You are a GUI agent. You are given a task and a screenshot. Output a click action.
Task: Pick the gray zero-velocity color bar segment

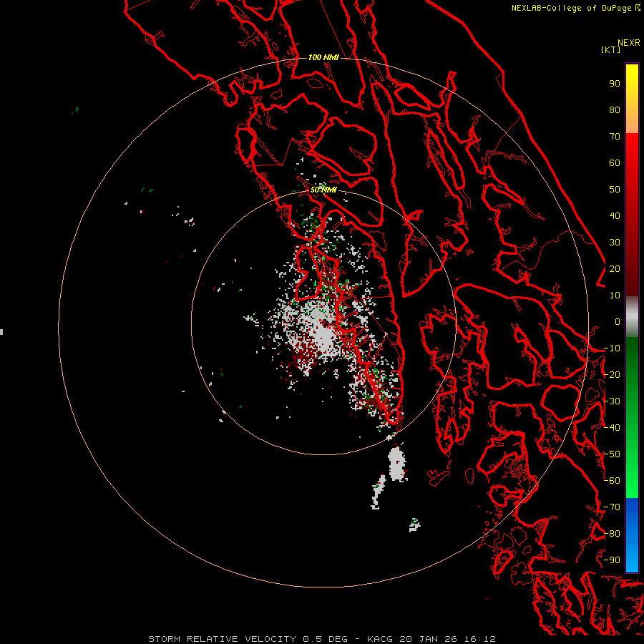pos(632,317)
